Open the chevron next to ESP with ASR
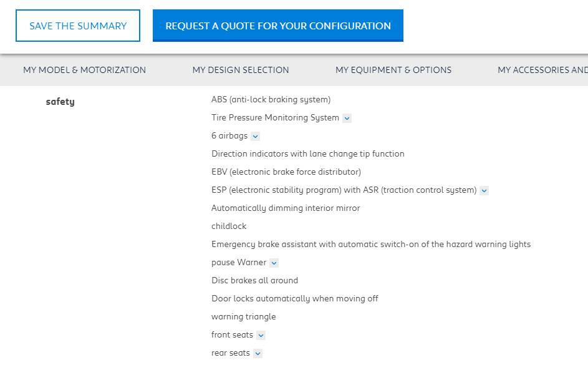This screenshot has height=365, width=588. click(x=484, y=190)
